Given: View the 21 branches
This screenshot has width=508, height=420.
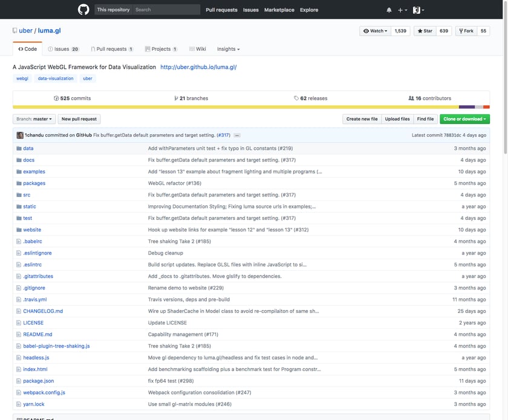Looking at the screenshot, I should click(191, 98).
